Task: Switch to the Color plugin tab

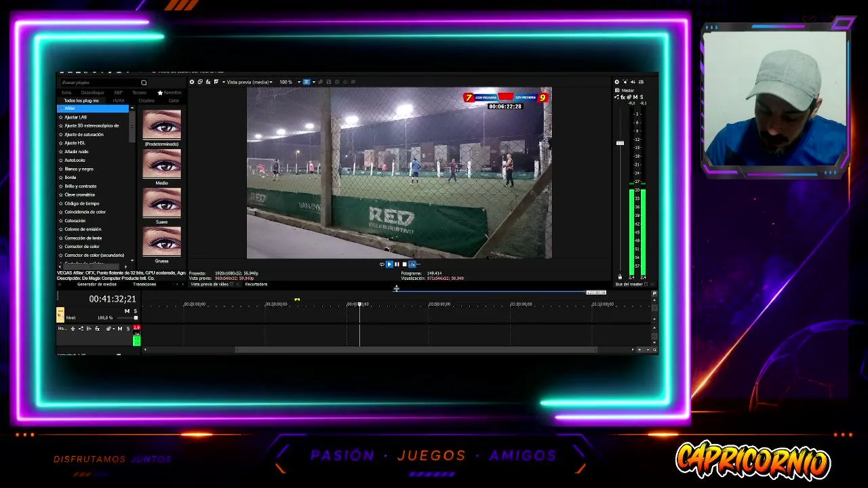Action: [174, 100]
